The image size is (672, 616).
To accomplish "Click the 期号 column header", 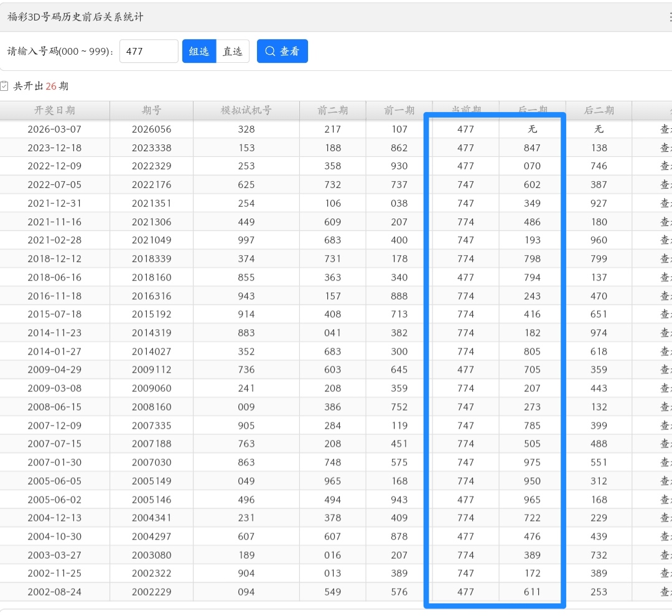I will pos(151,110).
